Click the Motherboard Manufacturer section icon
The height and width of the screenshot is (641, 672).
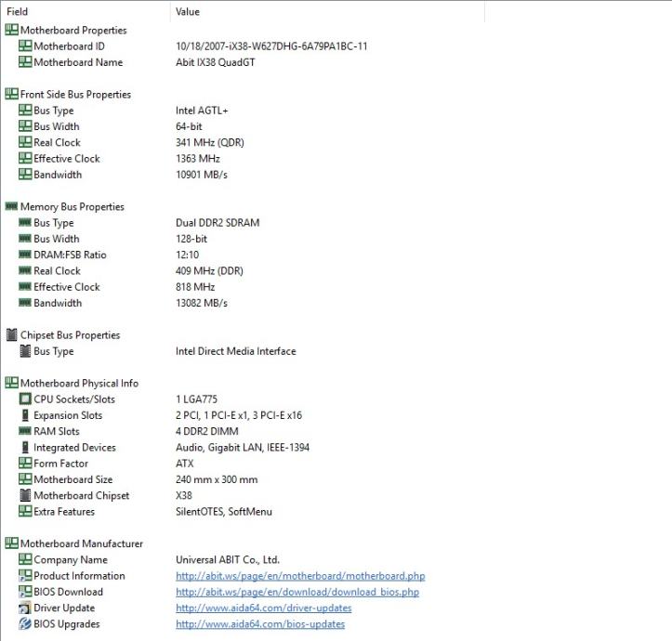[11, 543]
